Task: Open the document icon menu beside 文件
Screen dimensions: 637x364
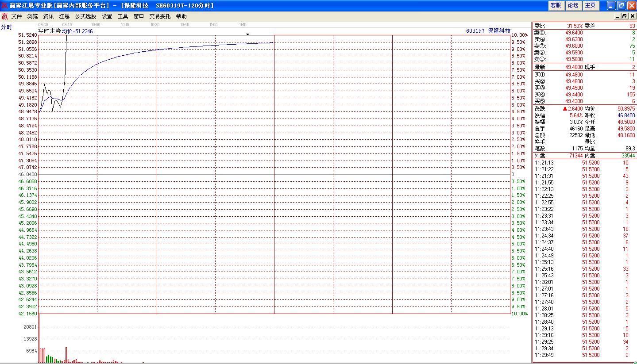Action: pos(4,16)
